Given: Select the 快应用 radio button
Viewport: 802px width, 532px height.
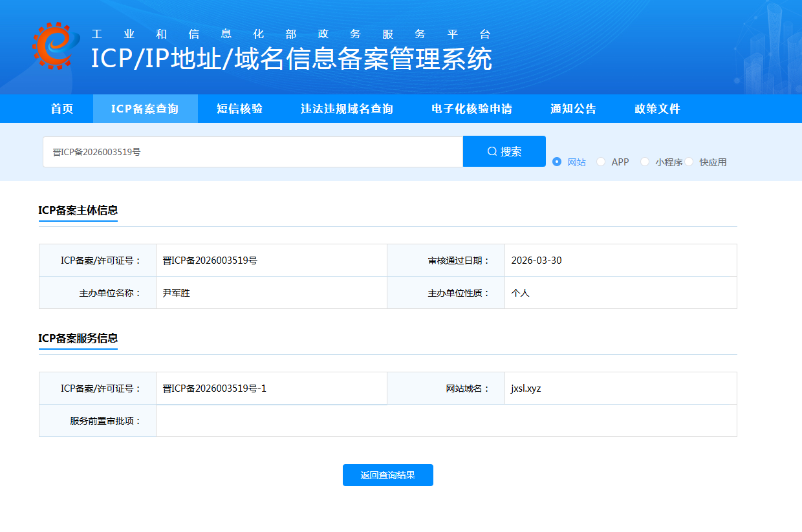Looking at the screenshot, I should tap(689, 162).
